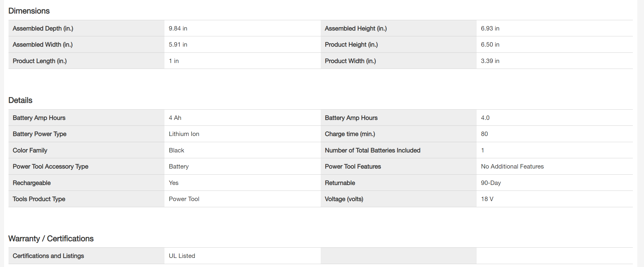
Task: Click the 90-Day returnable value
Action: click(x=491, y=183)
